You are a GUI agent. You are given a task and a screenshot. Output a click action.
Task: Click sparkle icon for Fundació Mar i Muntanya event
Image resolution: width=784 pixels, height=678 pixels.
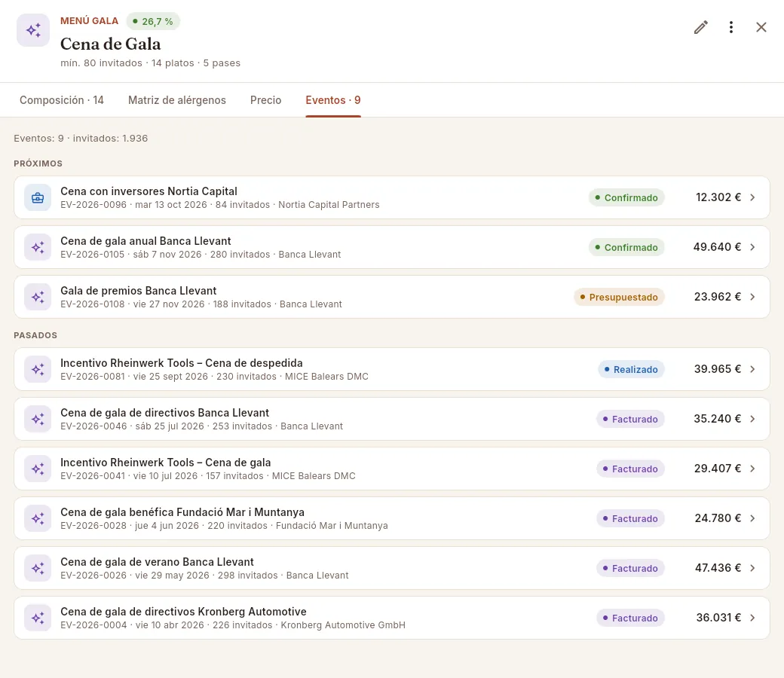click(x=38, y=518)
